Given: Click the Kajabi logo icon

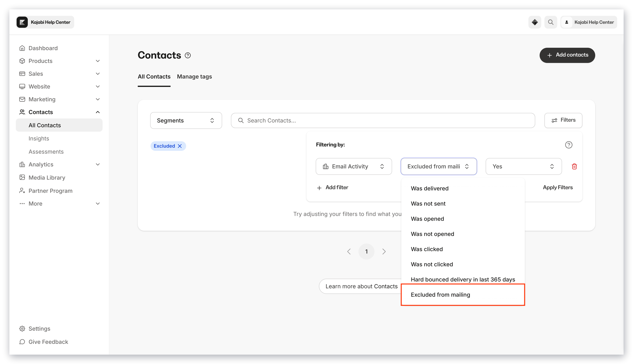Looking at the screenshot, I should (x=22, y=22).
